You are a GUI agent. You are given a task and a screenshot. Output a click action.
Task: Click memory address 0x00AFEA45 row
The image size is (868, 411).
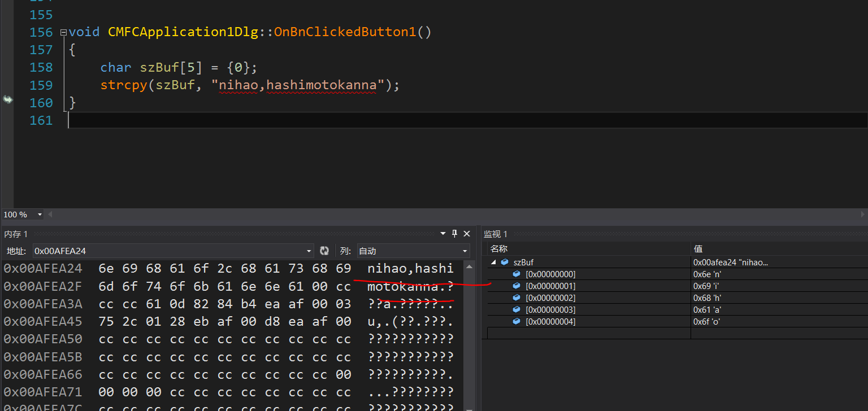click(43, 321)
